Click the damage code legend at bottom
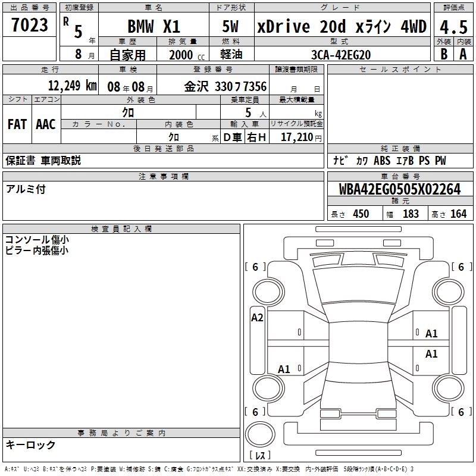The image size is (476, 476). (209, 469)
